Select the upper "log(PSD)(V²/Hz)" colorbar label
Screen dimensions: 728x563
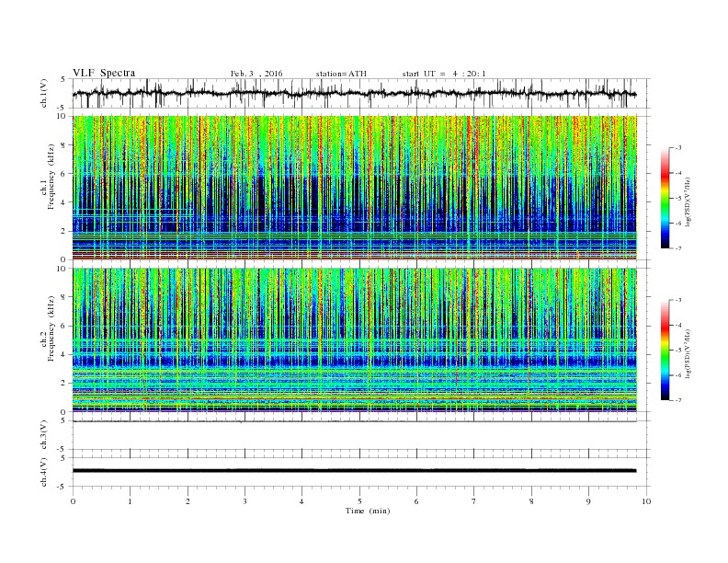688,201
